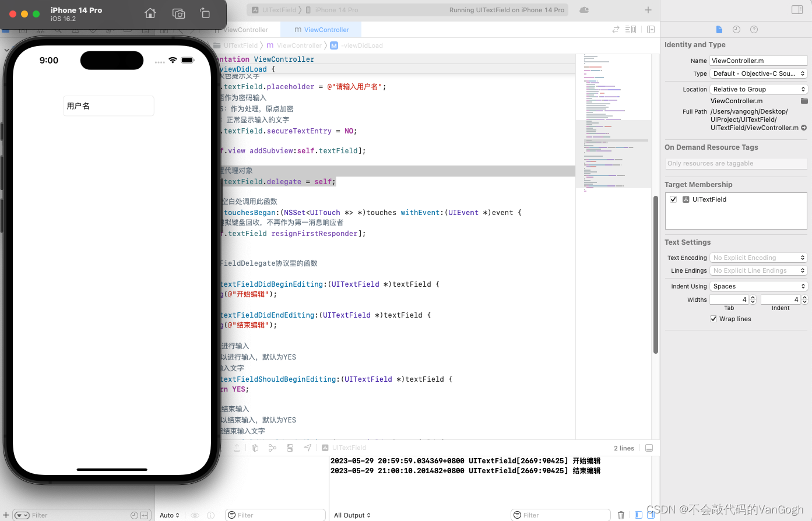Click the add button in the navigator footer
812x521 pixels.
(x=6, y=515)
